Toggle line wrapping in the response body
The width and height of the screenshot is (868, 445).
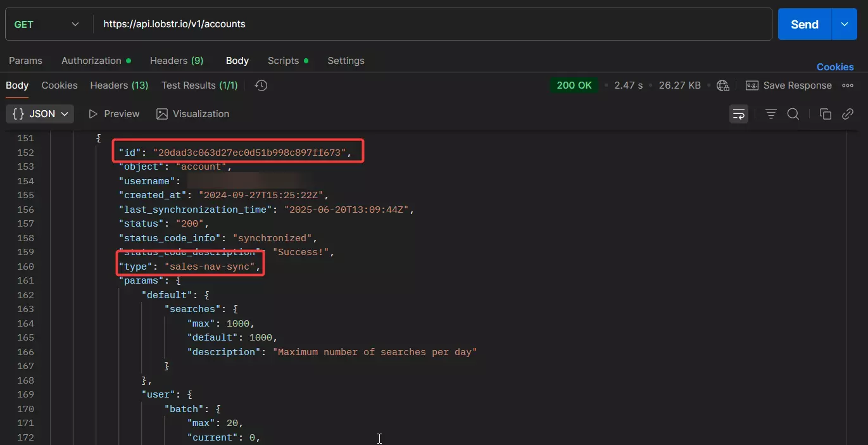pos(739,114)
